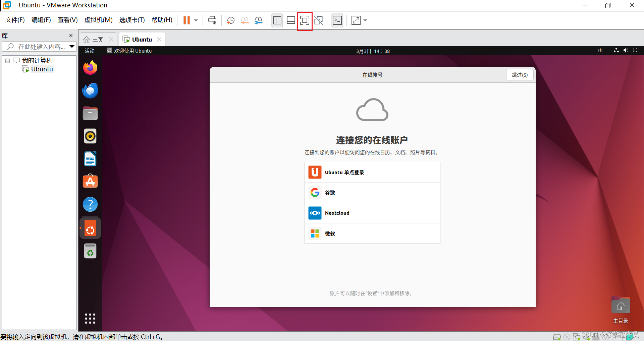Screen dimensions: 644x341
Task: Click the network icon in Ubuntu top bar
Action: pos(616,50)
